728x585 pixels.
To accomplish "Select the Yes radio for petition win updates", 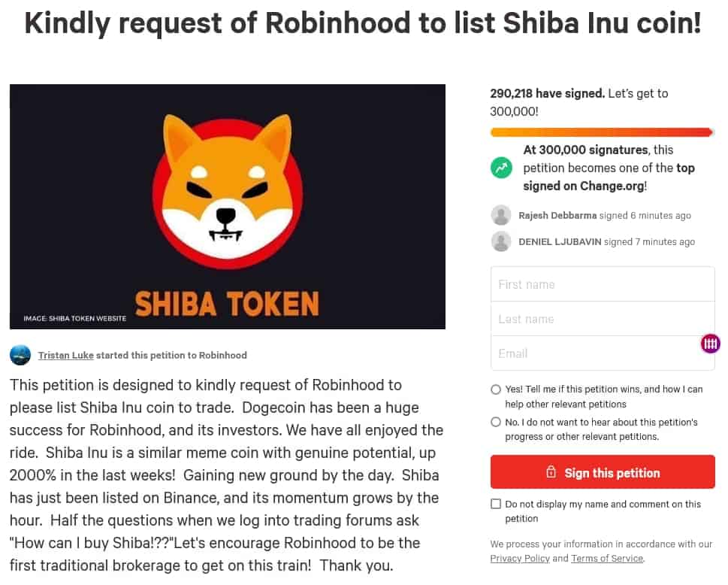I will point(495,389).
